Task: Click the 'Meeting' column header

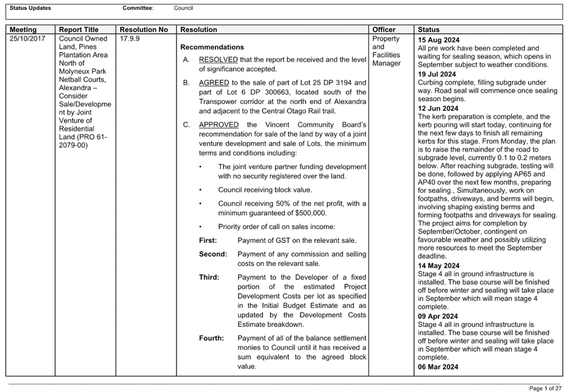Action: point(23,29)
